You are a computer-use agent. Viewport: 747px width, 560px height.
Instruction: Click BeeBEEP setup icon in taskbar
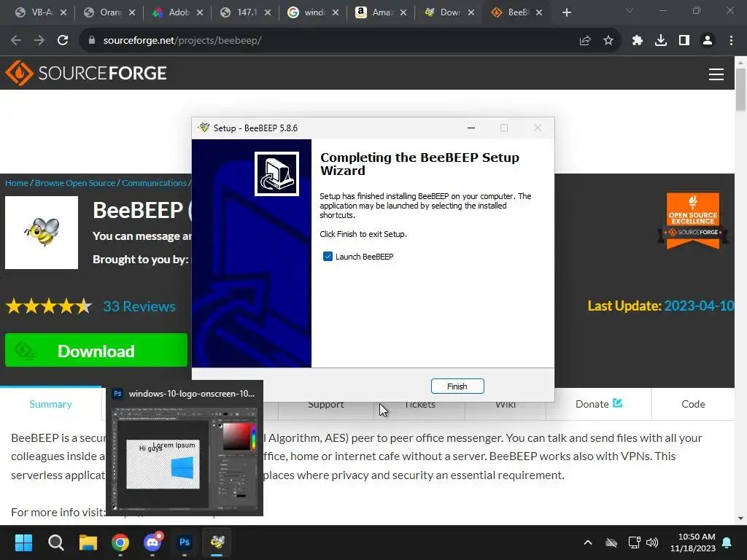click(x=217, y=542)
